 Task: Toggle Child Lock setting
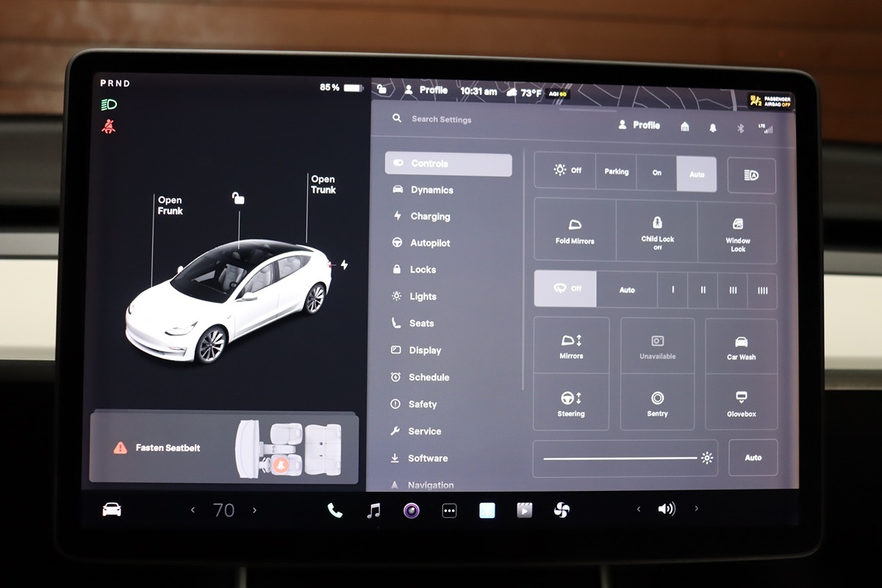pos(657,230)
